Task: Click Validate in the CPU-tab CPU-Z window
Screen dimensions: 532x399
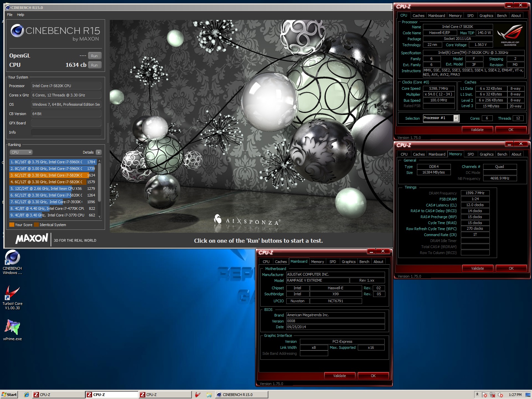Action: [477, 130]
